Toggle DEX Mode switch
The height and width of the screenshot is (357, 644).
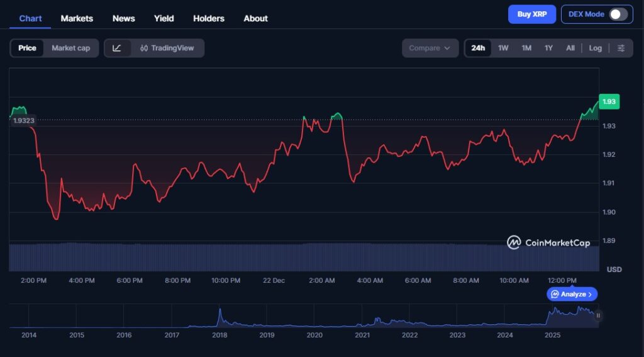tap(618, 14)
